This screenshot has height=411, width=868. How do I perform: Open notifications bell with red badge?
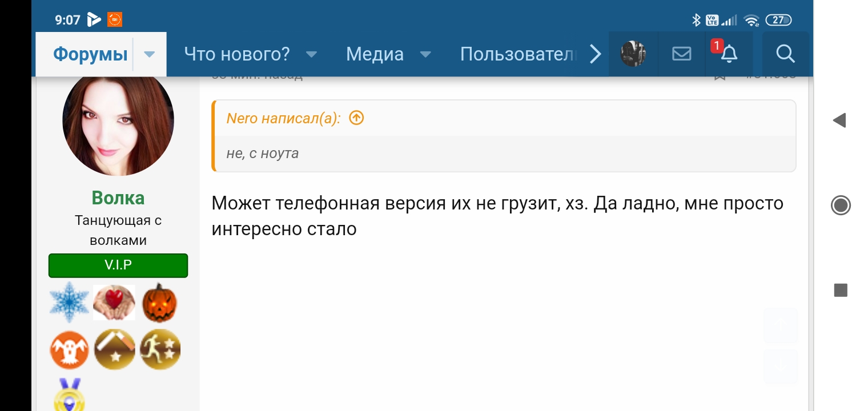click(729, 54)
